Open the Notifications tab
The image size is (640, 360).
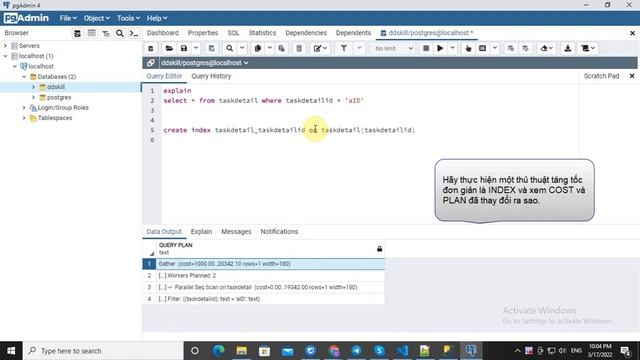click(x=279, y=232)
